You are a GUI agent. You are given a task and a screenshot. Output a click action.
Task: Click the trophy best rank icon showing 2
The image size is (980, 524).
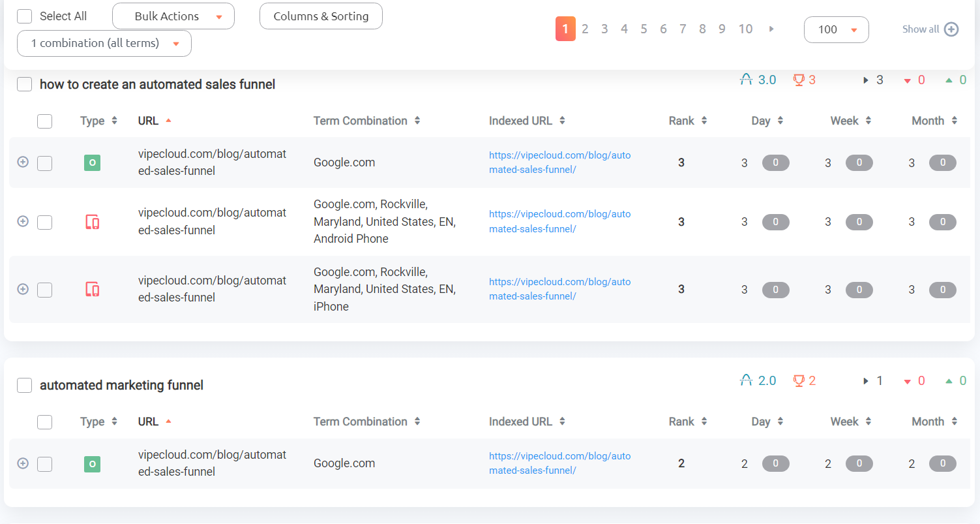[x=799, y=380]
